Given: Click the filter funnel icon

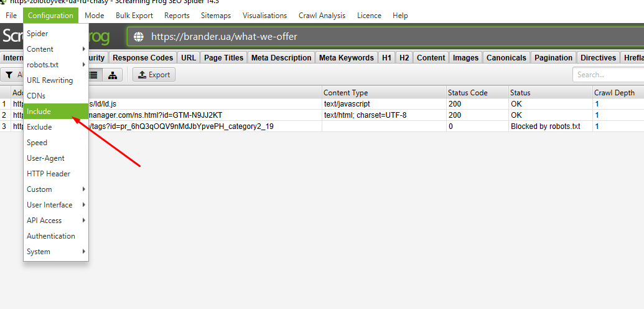Looking at the screenshot, I should [x=9, y=75].
